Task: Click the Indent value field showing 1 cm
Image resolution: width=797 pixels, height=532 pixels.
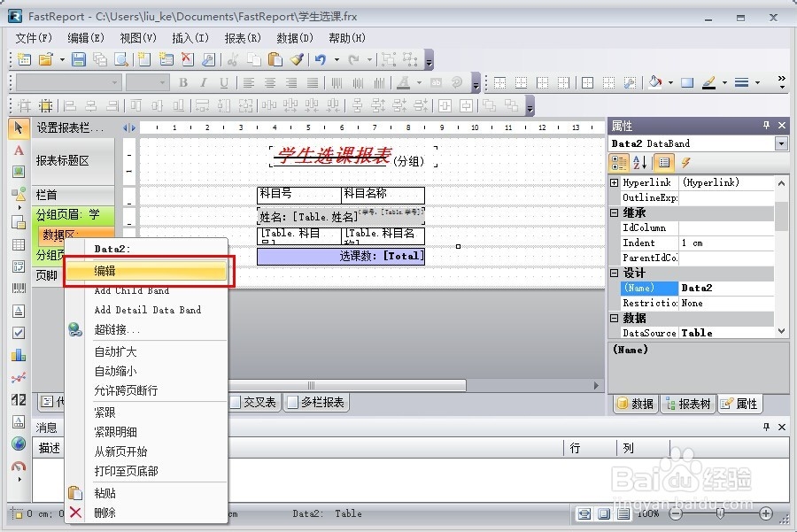Action: tap(726, 243)
